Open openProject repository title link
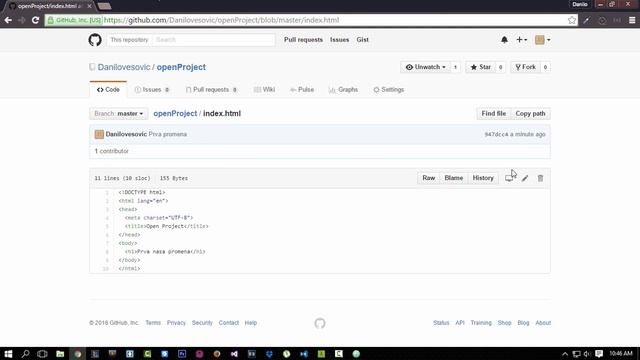Viewport: 640px width, 360px height. coord(181,67)
